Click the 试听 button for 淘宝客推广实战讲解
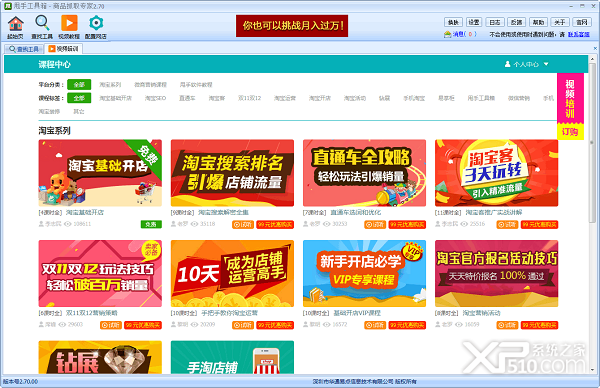 pyautogui.click(x=507, y=225)
